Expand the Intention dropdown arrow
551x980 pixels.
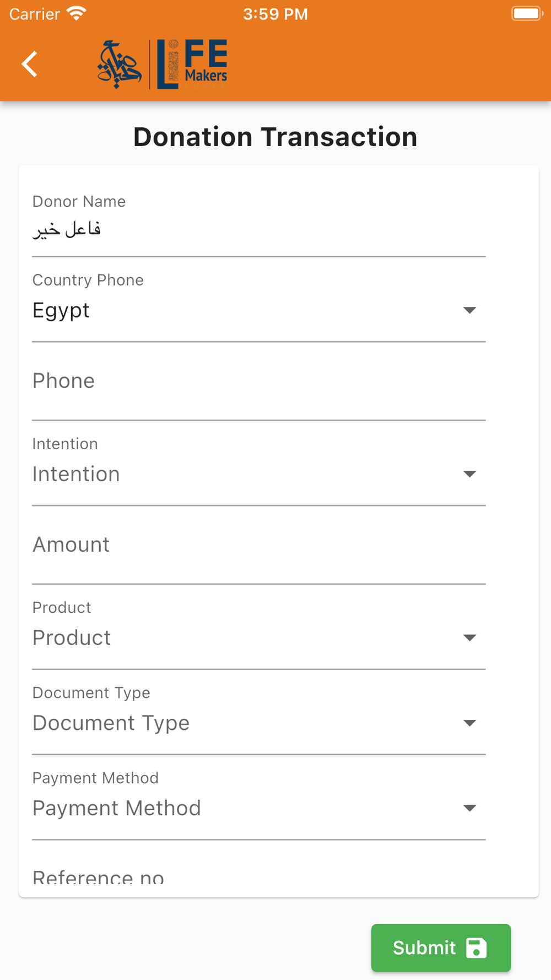click(469, 474)
